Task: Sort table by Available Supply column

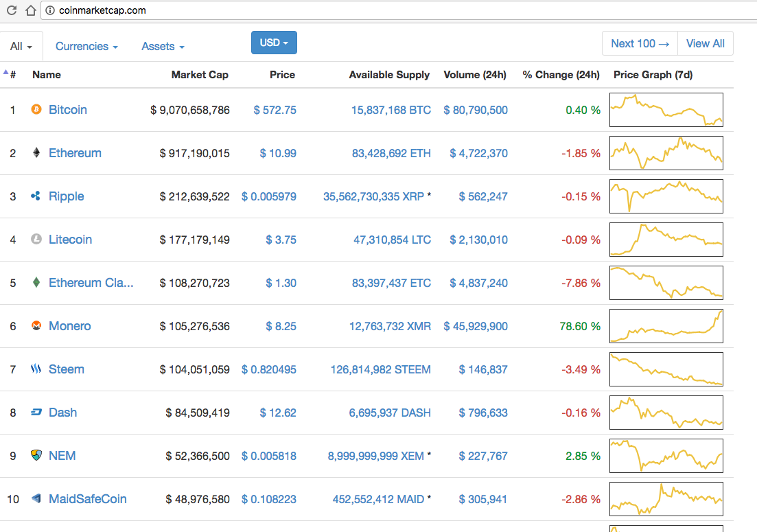Action: pyautogui.click(x=389, y=75)
